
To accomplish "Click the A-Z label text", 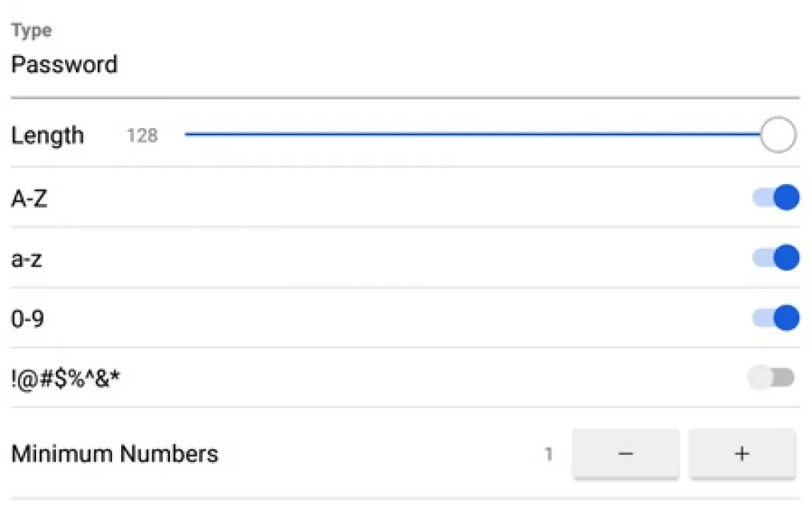I will [29, 199].
